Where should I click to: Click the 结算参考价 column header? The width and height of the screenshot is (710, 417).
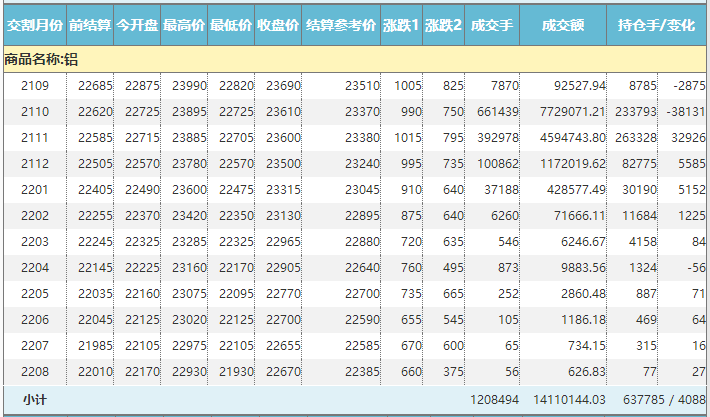click(341, 25)
